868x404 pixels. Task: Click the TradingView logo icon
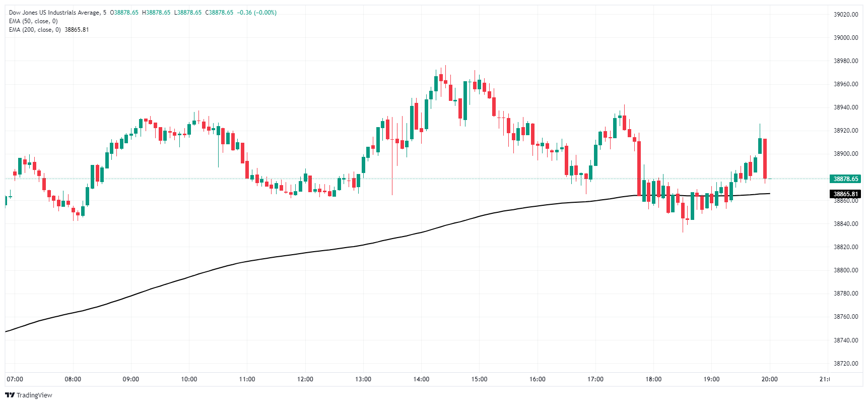click(x=10, y=395)
